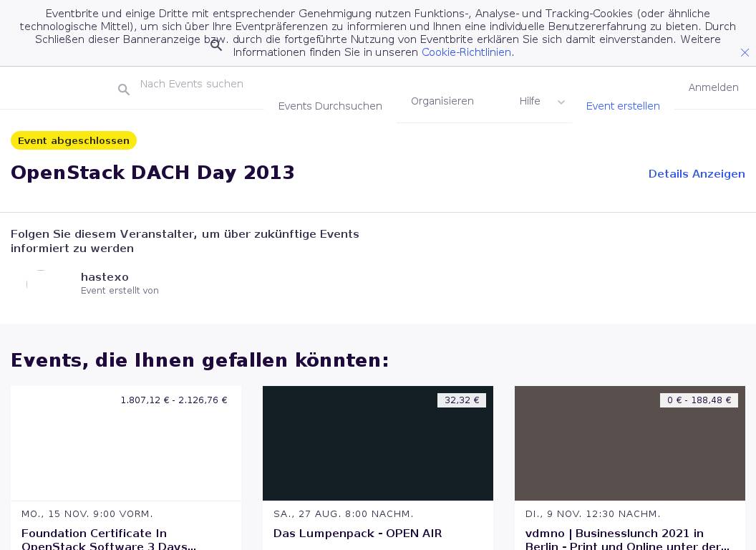Screen dimensions: 756x550
Task: Close the cookie banner with X icon
Action: (745, 52)
